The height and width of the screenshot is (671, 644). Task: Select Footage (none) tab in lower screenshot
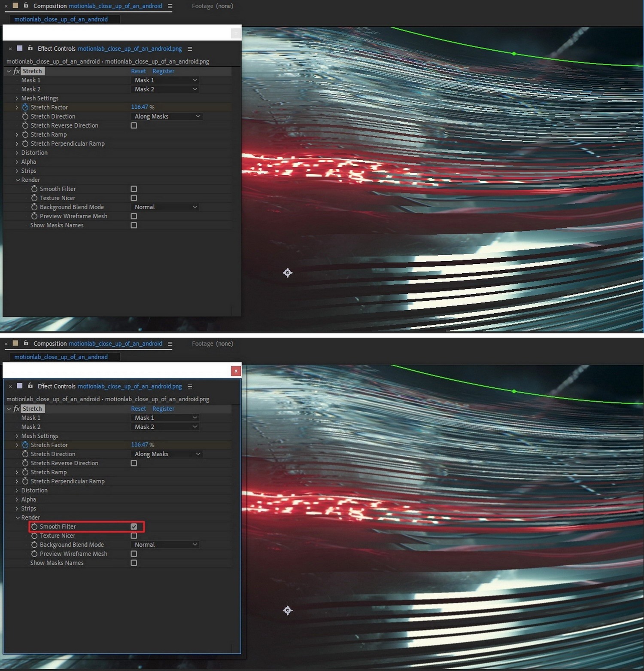pos(213,344)
